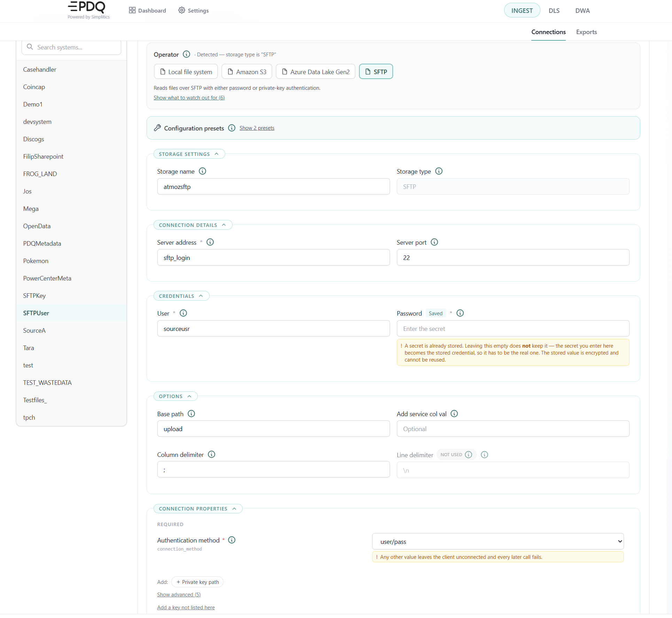Screen dimensions: 672x618
Task: Click the Server port info icon
Action: click(x=435, y=242)
